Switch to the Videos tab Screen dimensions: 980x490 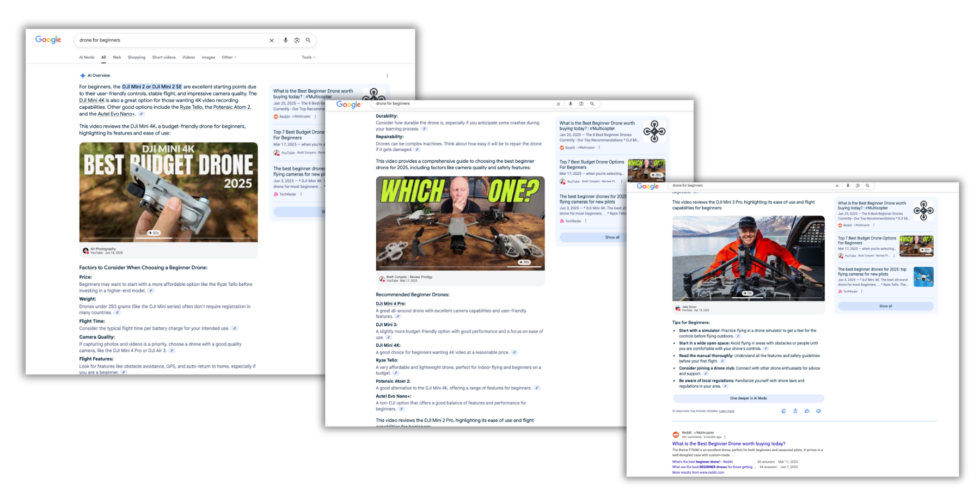tap(188, 57)
